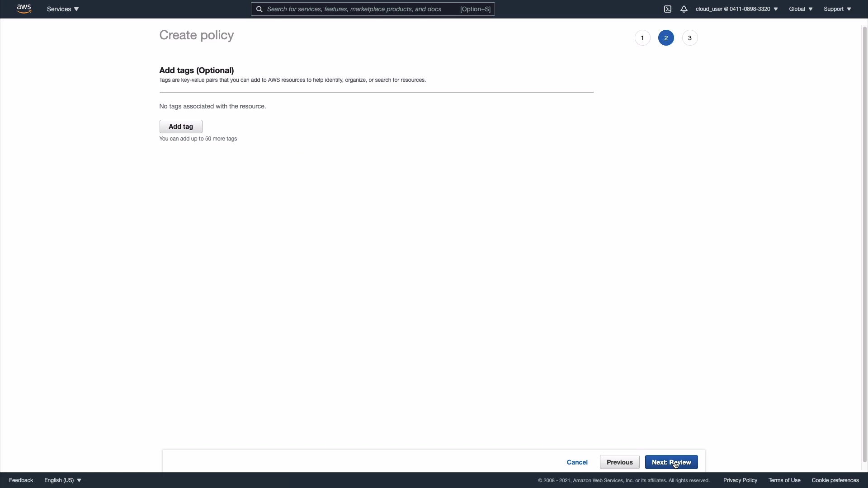Click the search magnifier icon

(259, 9)
